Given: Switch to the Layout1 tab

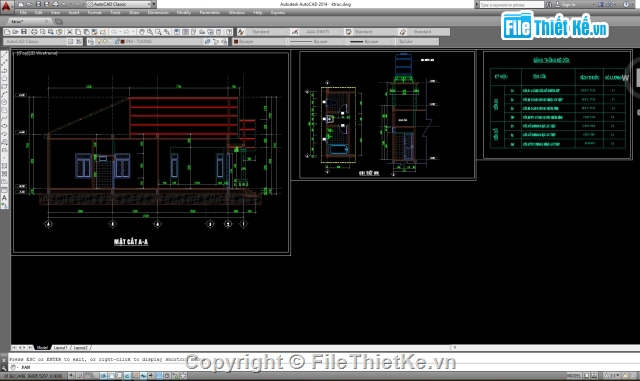Looking at the screenshot, I should 60,348.
